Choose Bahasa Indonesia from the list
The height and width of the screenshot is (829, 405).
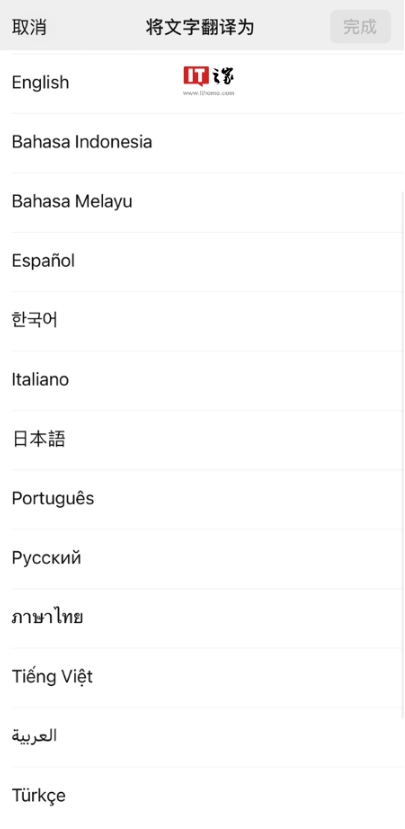coord(202,143)
